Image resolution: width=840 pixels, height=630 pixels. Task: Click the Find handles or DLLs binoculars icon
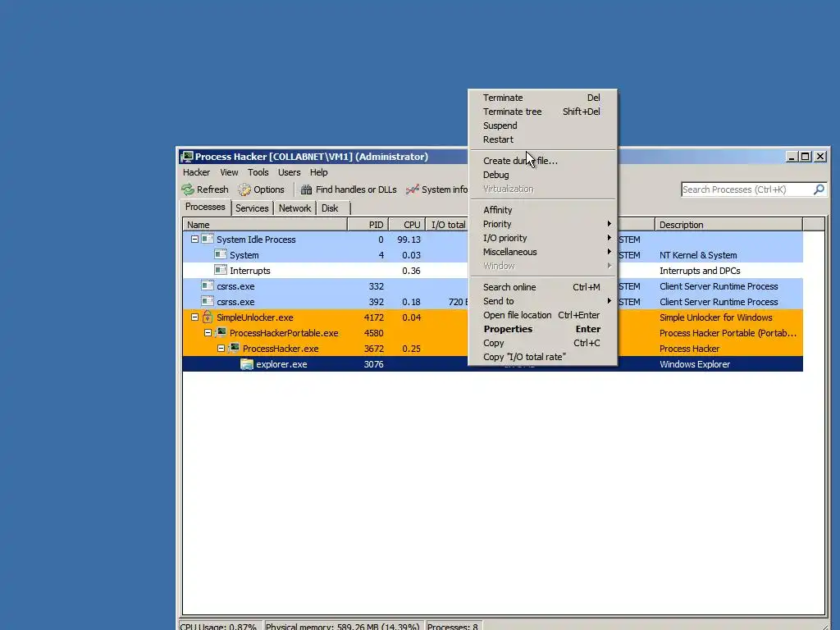(x=307, y=189)
